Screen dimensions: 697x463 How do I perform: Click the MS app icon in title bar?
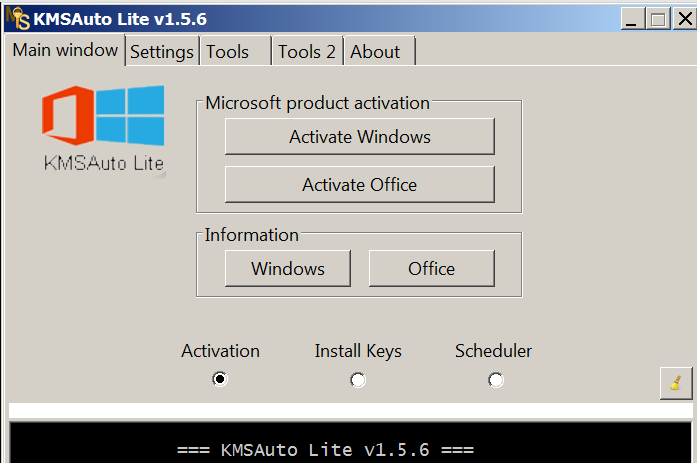15,19
